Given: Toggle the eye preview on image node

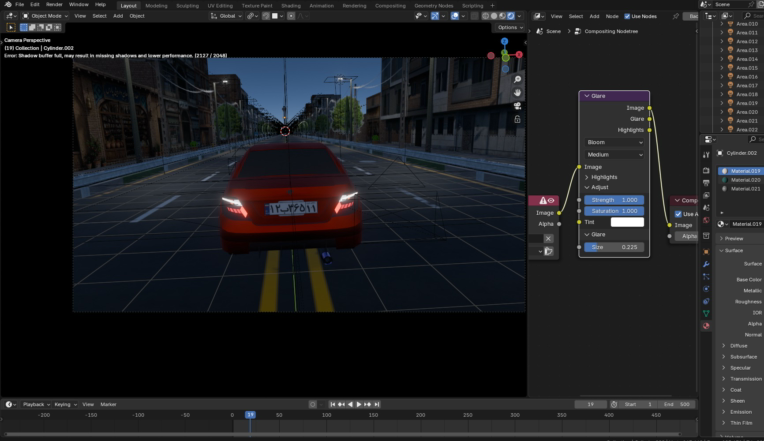Looking at the screenshot, I should 551,200.
